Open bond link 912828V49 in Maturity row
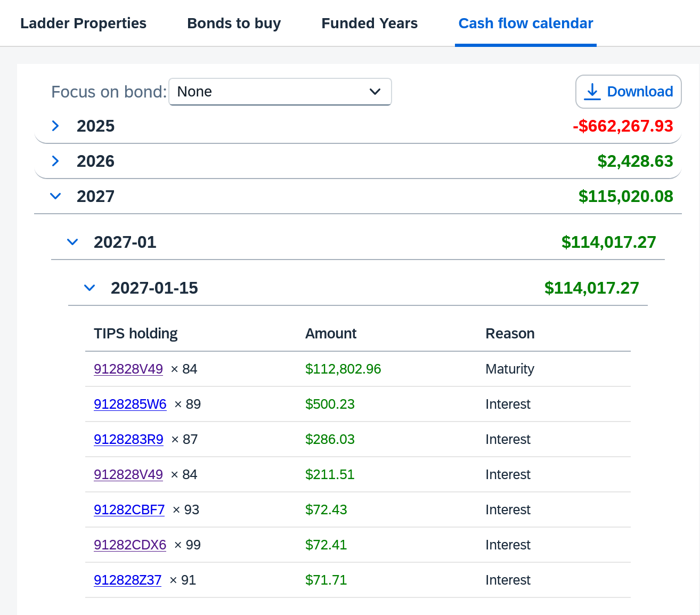Image resolution: width=700 pixels, height=615 pixels. (x=128, y=369)
